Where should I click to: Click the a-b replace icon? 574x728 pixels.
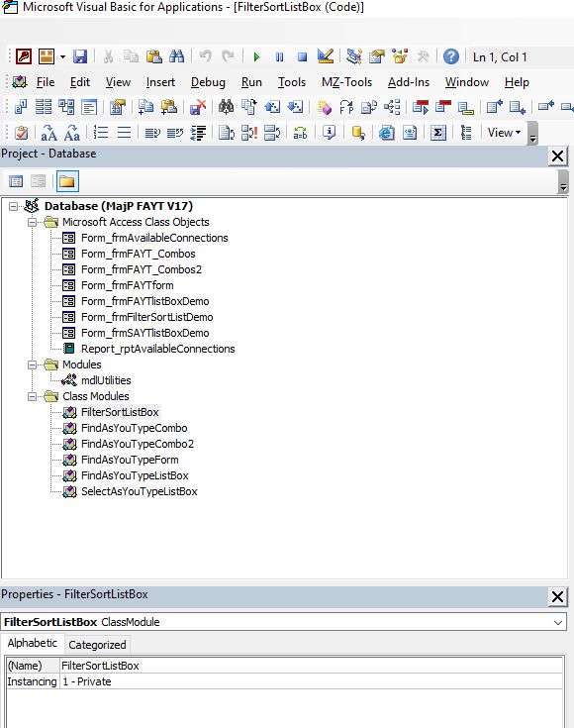300,134
